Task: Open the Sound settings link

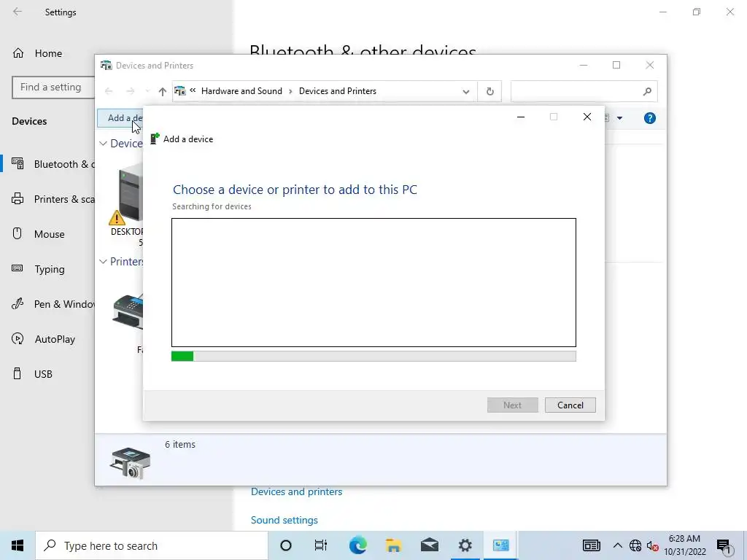Action: (x=284, y=520)
